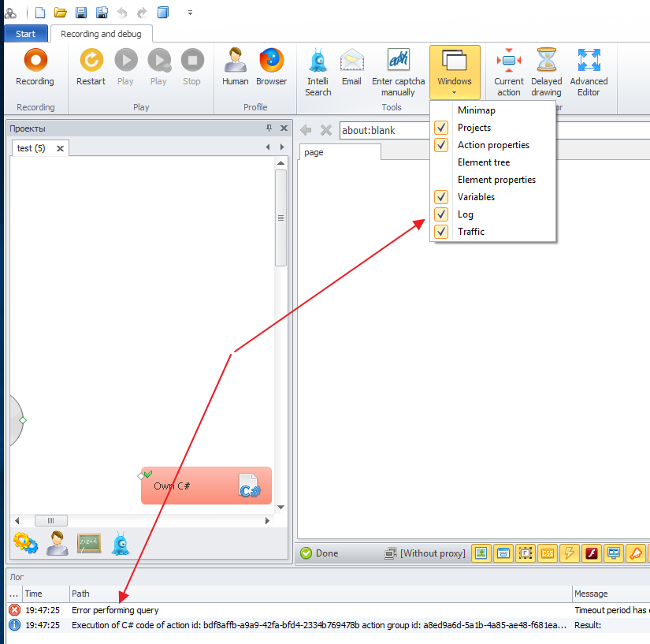Stop page loading with X button
The image size is (650, 644).
[x=326, y=130]
